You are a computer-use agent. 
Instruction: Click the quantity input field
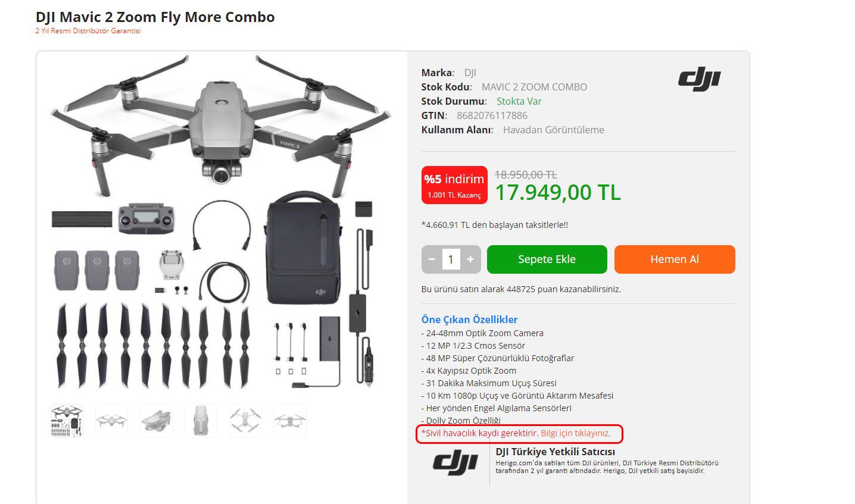tap(451, 259)
